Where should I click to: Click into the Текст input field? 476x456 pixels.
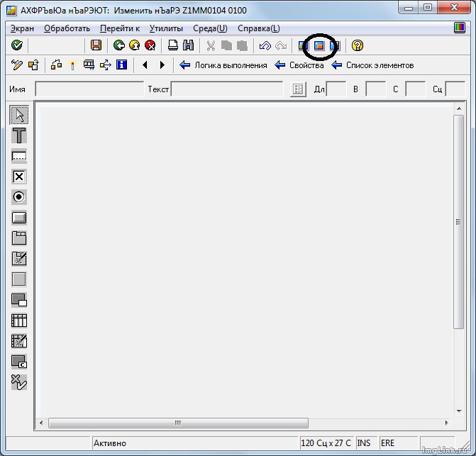pyautogui.click(x=227, y=89)
